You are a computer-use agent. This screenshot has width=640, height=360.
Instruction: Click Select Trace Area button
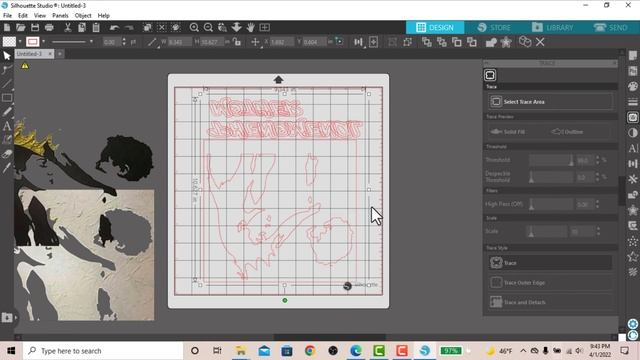[550, 102]
